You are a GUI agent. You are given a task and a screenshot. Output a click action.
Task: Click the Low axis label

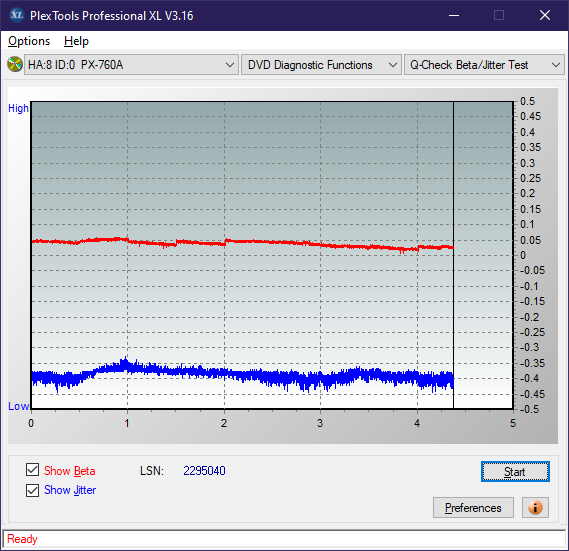pyautogui.click(x=18, y=406)
